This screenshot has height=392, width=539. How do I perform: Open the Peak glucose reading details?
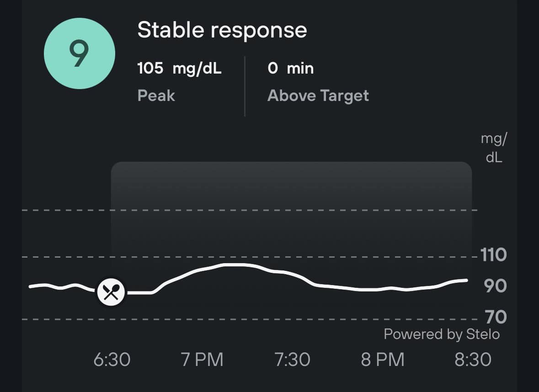(x=156, y=95)
